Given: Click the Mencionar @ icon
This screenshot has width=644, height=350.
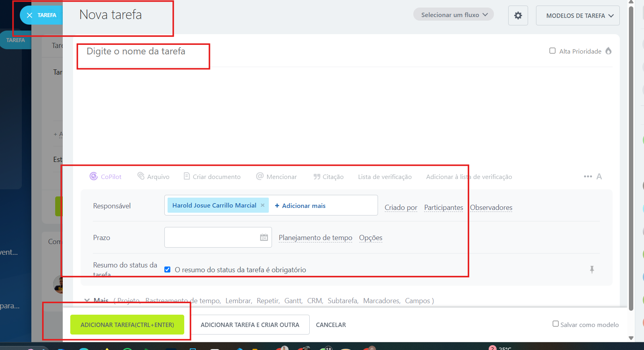Looking at the screenshot, I should point(260,176).
